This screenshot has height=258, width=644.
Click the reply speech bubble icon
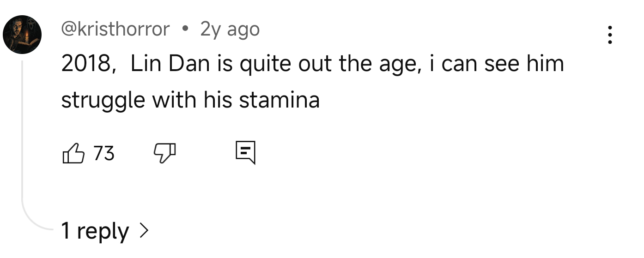point(245,153)
